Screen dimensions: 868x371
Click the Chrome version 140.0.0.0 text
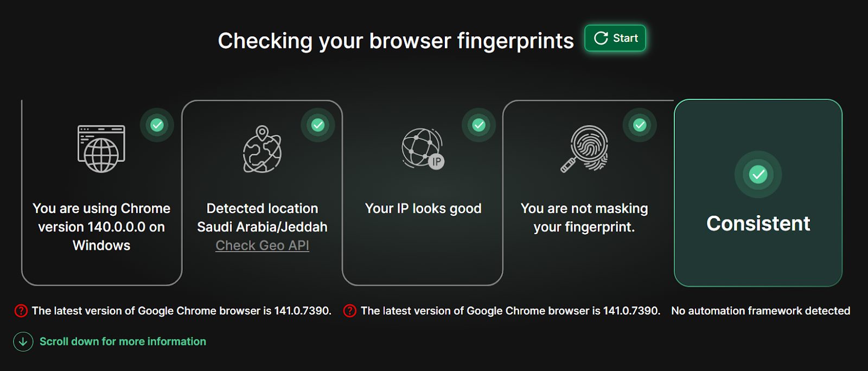tap(101, 227)
